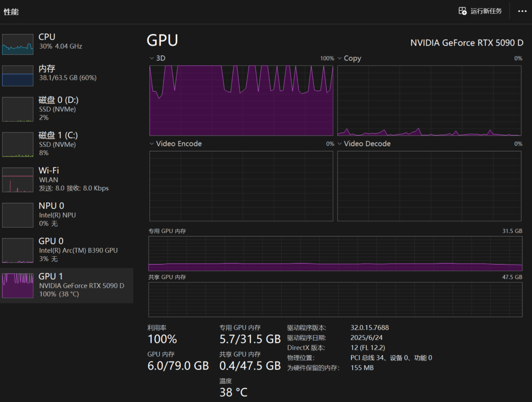The image size is (532, 402).
Task: Click the large 38 °C temperature value
Action: pyautogui.click(x=233, y=393)
